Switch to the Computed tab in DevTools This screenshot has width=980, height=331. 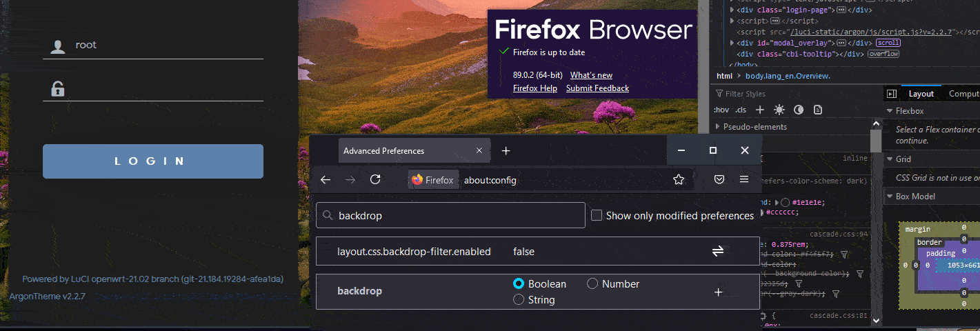963,94
